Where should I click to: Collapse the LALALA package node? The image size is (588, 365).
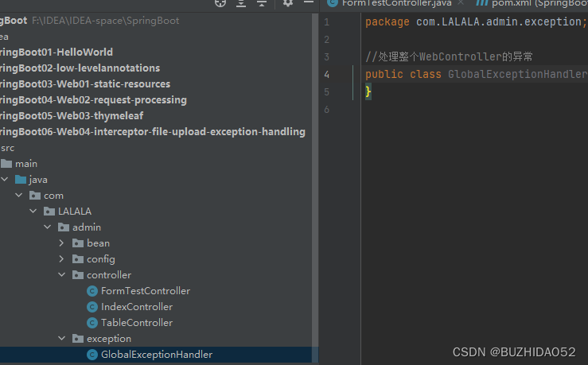coord(33,211)
